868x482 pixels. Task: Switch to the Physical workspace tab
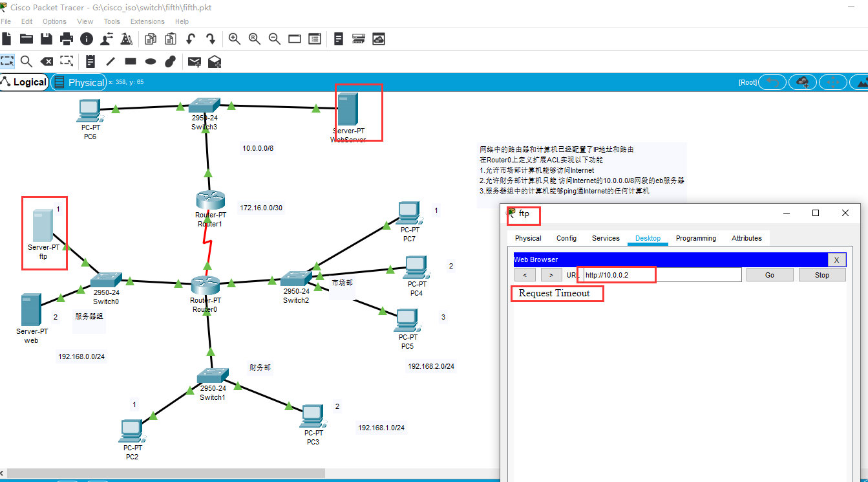[x=79, y=82]
